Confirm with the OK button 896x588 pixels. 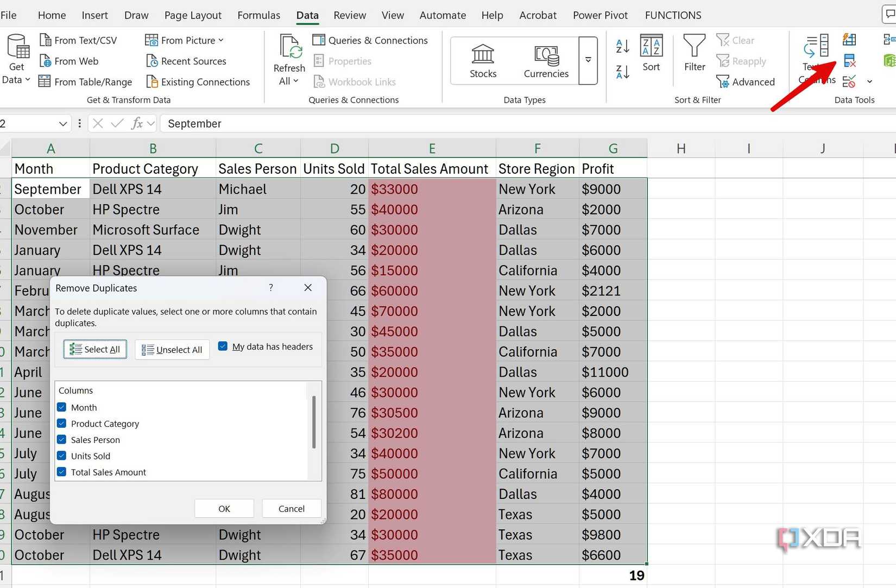tap(224, 508)
